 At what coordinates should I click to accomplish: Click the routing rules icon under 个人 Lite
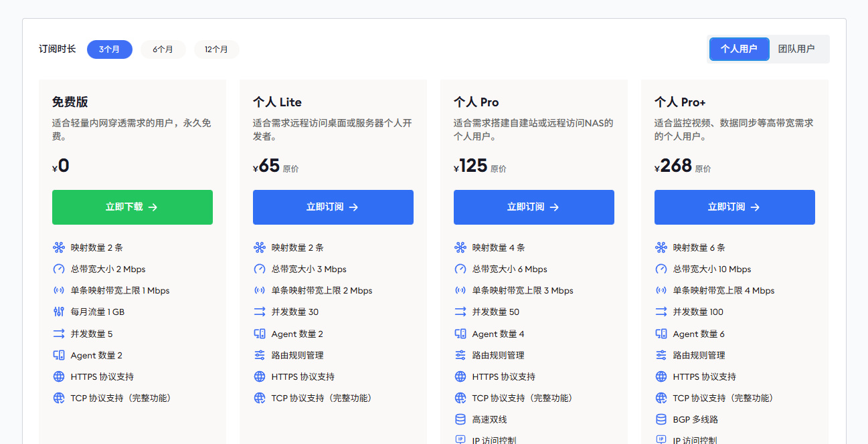(260, 355)
